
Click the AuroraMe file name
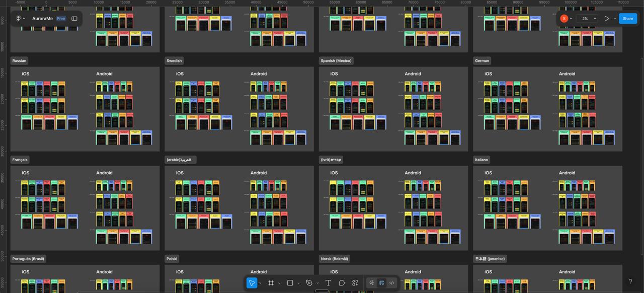[42, 19]
